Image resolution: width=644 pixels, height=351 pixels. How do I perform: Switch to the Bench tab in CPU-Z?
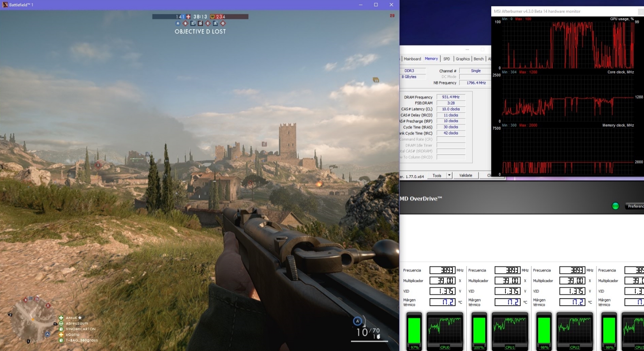pyautogui.click(x=479, y=59)
